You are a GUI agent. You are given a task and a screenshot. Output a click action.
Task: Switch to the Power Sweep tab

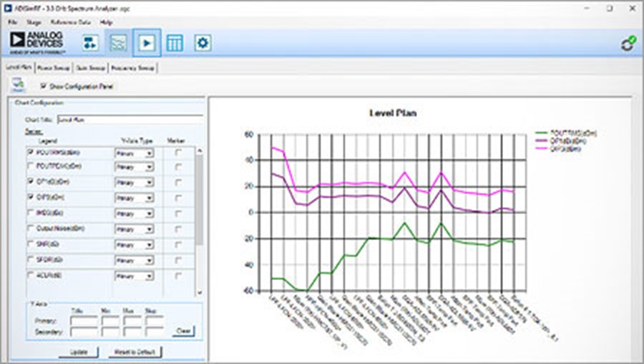pos(54,68)
